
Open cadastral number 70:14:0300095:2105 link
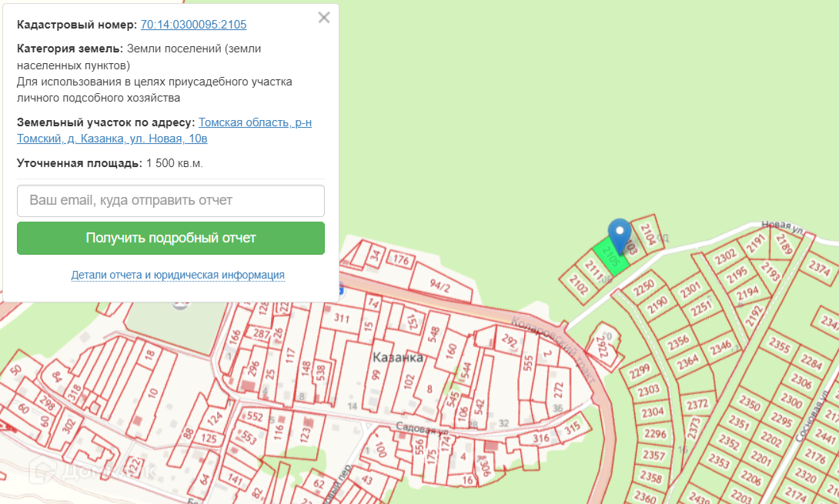(193, 25)
